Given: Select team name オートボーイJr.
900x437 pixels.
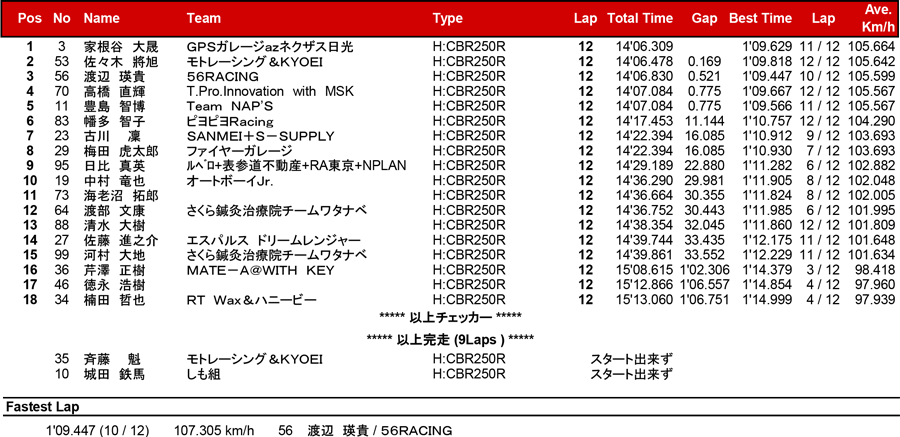Looking at the screenshot, I should click(x=230, y=181).
